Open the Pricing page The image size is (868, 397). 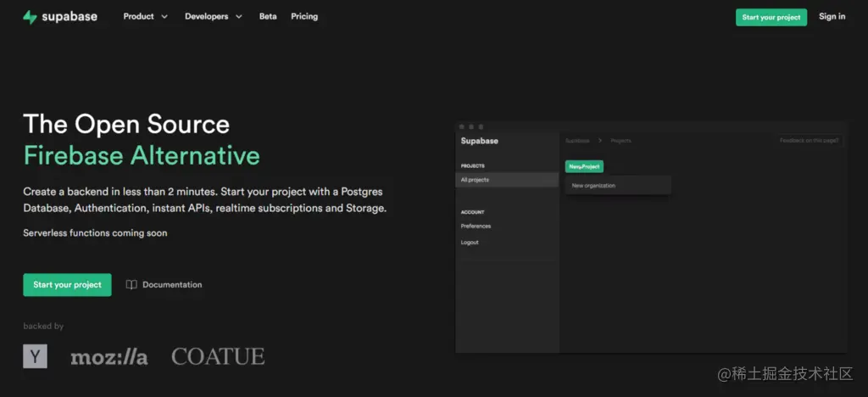(x=304, y=17)
